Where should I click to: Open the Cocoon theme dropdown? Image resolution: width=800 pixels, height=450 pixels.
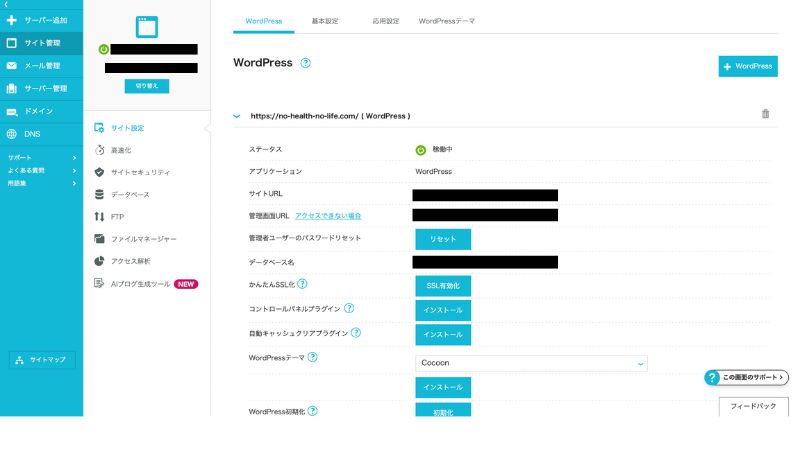531,363
